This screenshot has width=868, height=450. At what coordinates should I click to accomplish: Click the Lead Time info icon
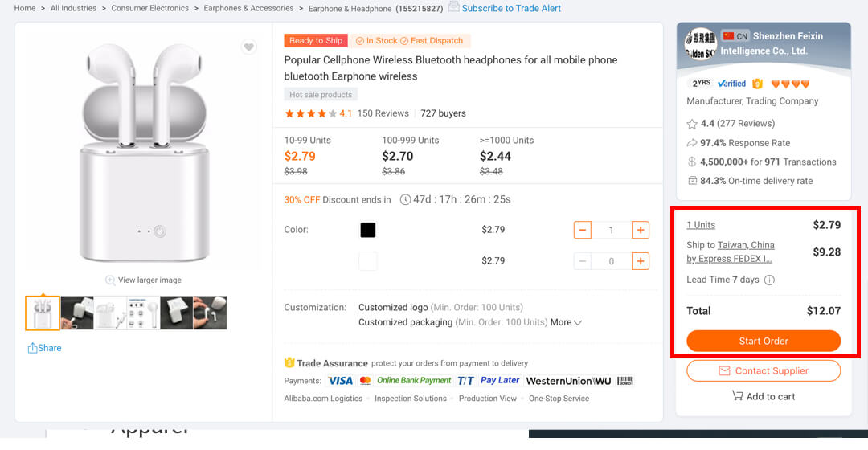769,280
